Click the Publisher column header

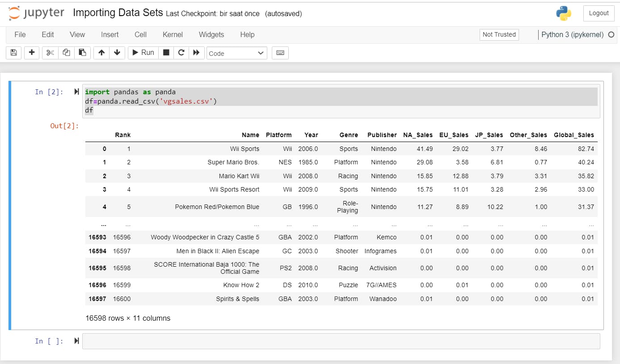pyautogui.click(x=382, y=135)
